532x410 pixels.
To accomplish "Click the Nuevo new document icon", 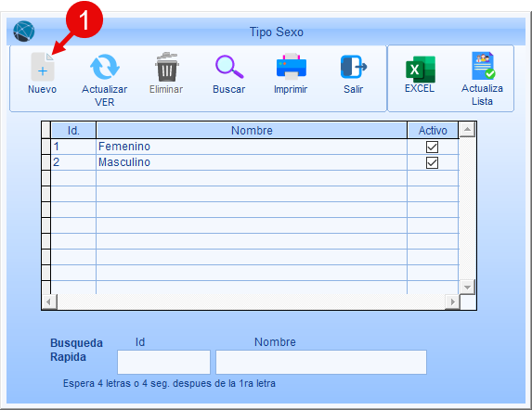I will tap(43, 67).
